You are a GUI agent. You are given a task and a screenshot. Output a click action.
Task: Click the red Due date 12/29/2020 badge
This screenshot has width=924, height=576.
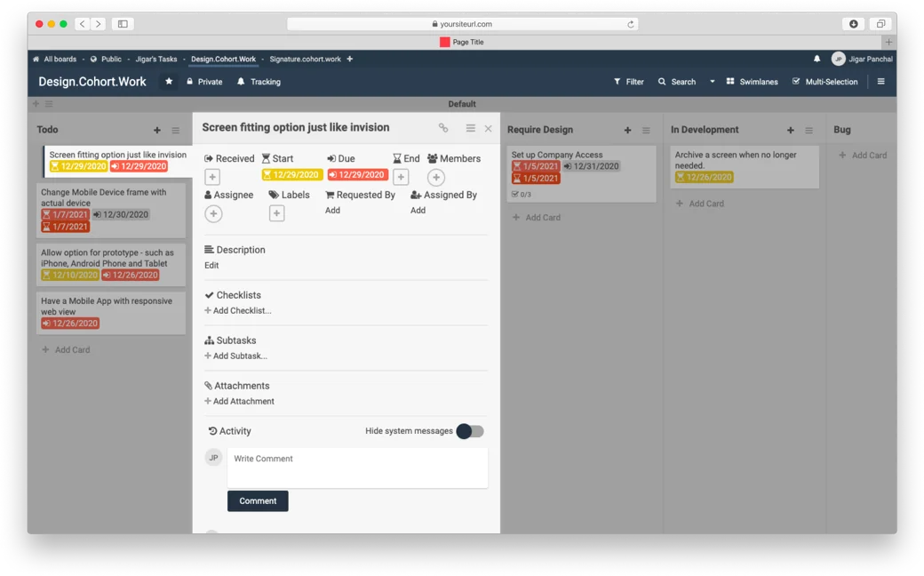[357, 175]
